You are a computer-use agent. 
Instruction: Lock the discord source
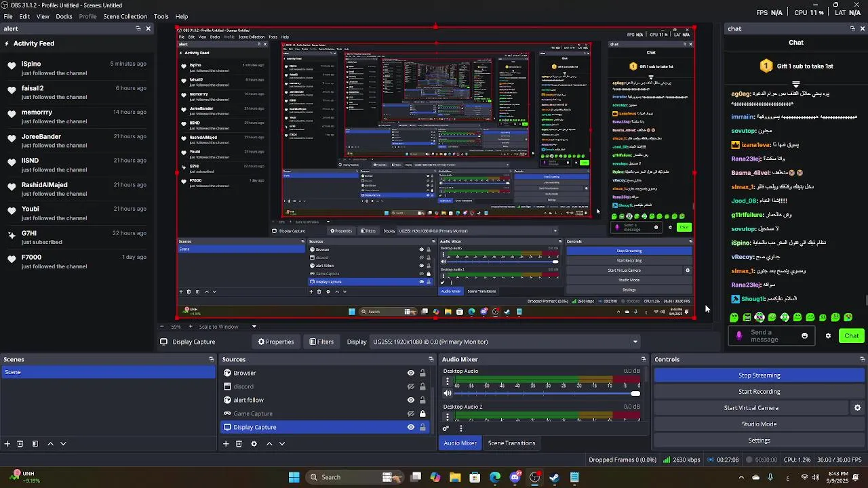click(422, 386)
